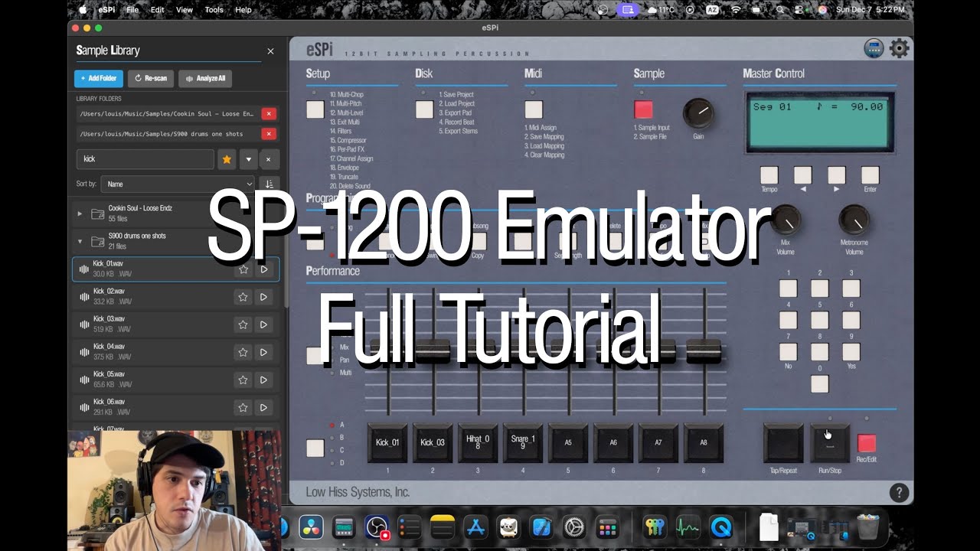Viewport: 980px width, 551px height.
Task: Open the filter dropdown arrow beside search
Action: pyautogui.click(x=248, y=159)
